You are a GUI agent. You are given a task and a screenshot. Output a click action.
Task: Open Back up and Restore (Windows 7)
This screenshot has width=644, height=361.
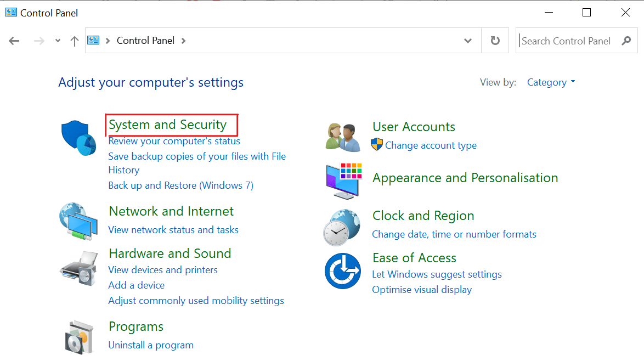(x=180, y=185)
